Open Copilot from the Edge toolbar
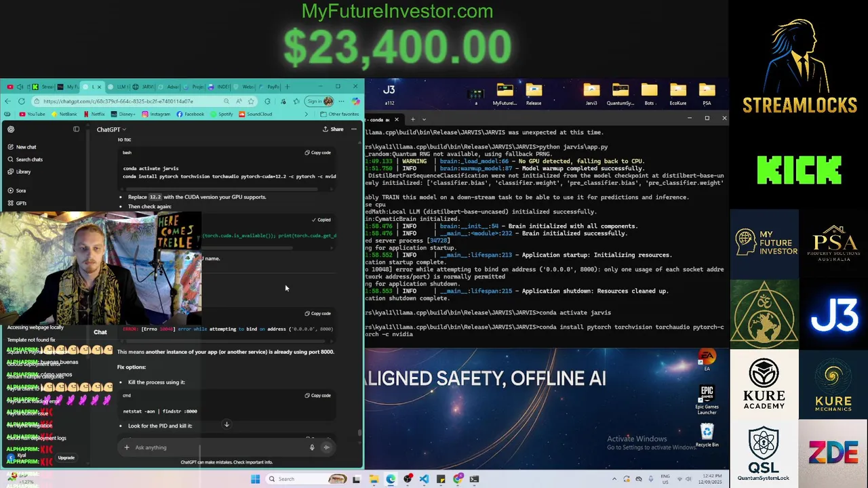The width and height of the screenshot is (868, 488). pos(356,101)
